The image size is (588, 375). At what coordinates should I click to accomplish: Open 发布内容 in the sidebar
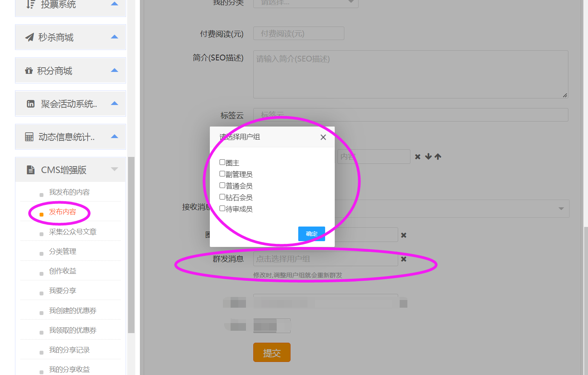(x=63, y=212)
